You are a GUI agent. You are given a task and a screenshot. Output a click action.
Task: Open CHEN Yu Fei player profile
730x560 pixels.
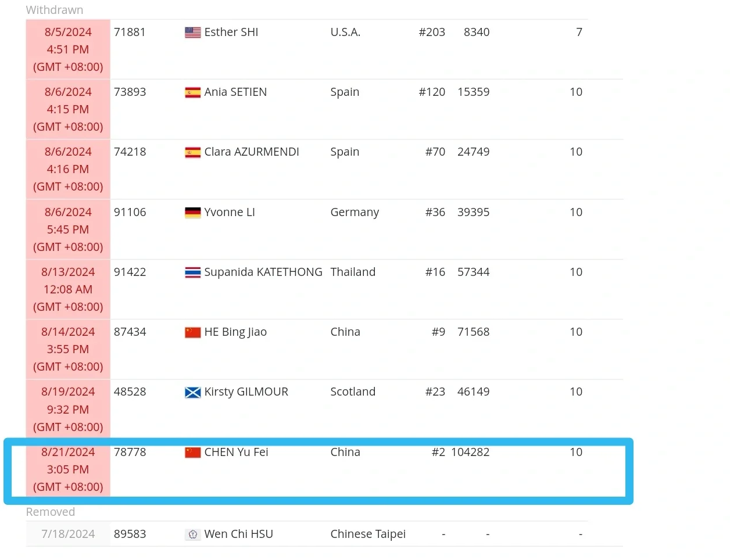tap(237, 452)
